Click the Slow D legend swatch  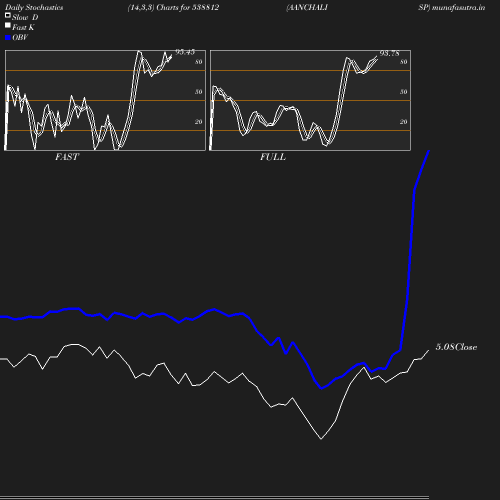[8, 15]
